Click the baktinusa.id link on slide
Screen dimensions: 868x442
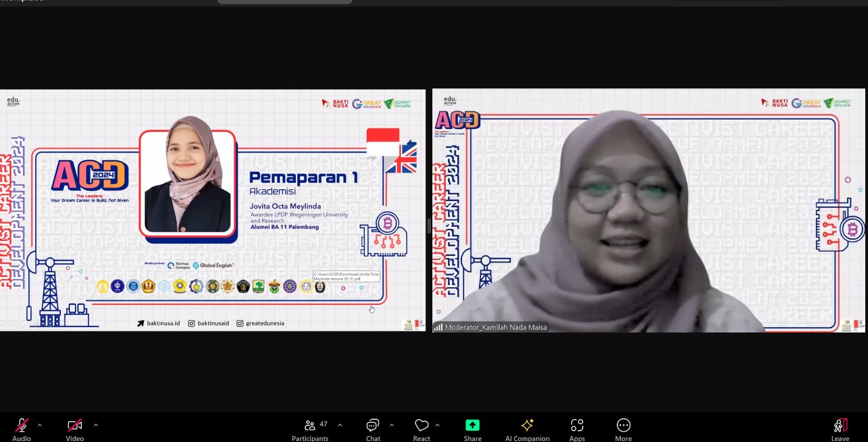coord(163,323)
